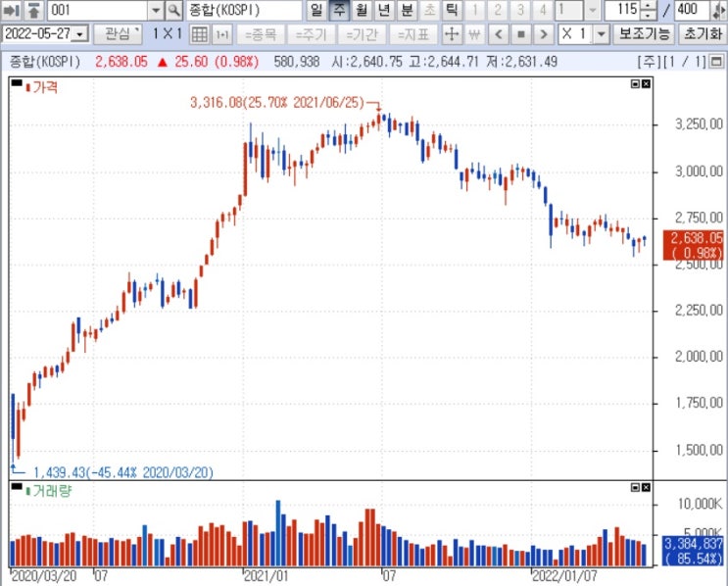This screenshot has height=586, width=728.
Task: Click the 1 X 1 layout label
Action: pos(168,34)
